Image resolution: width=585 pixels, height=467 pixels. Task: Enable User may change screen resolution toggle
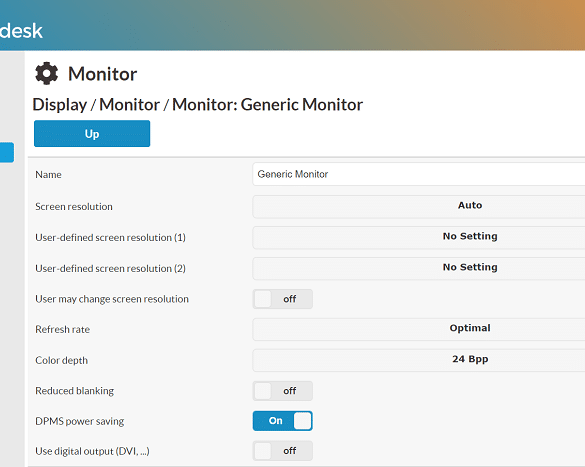pyautogui.click(x=282, y=299)
